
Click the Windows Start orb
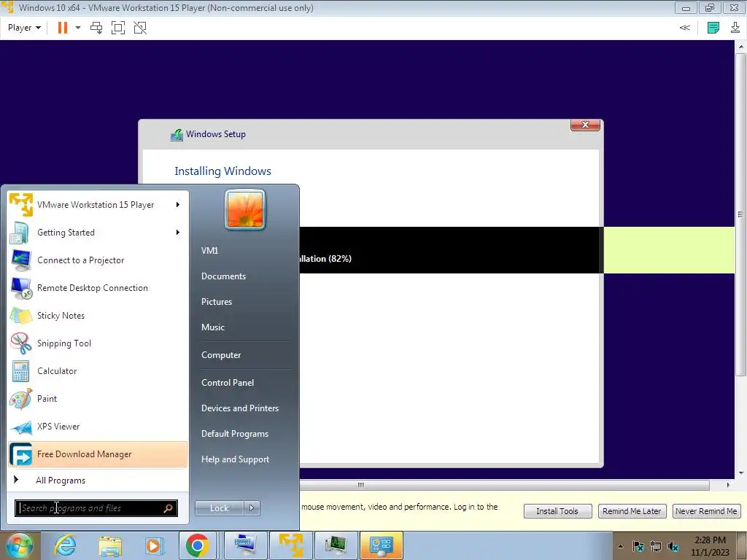point(18,545)
